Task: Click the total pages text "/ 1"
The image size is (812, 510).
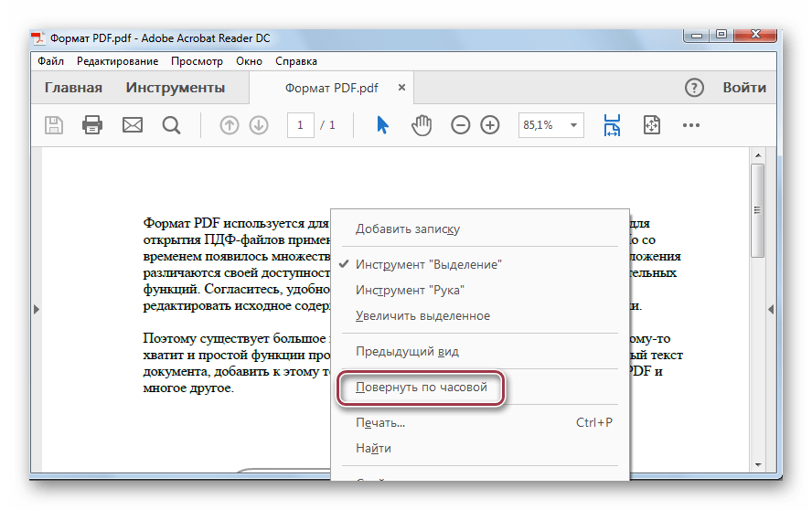Action: 327,125
